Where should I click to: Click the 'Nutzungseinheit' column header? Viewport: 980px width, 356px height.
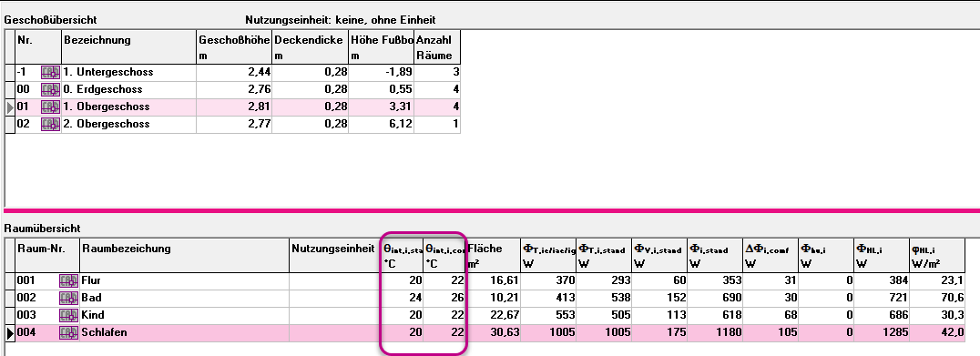point(336,256)
